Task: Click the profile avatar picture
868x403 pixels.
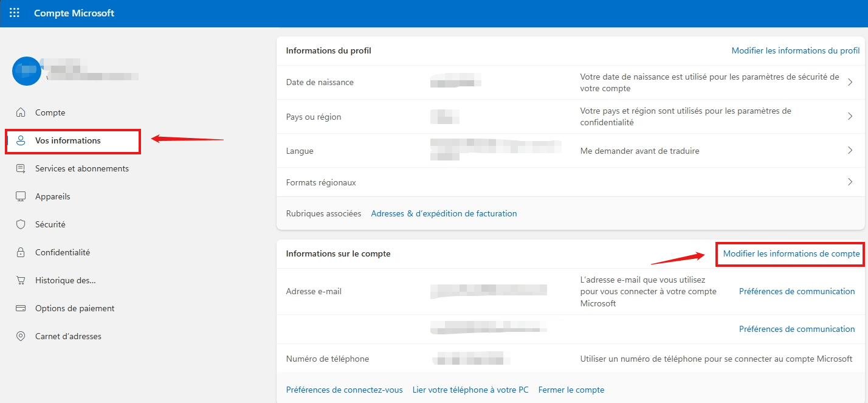Action: click(27, 71)
